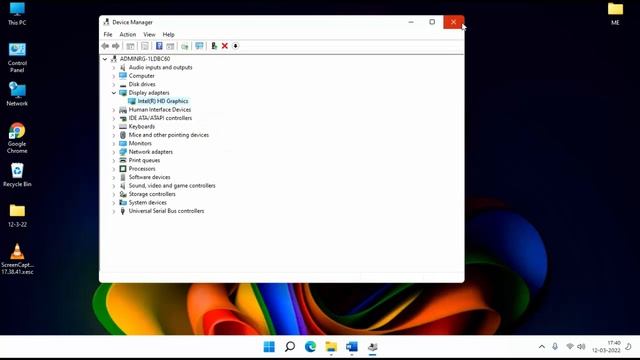Select Intel(R) HD Graphics device
The width and height of the screenshot is (640, 360).
tap(163, 101)
